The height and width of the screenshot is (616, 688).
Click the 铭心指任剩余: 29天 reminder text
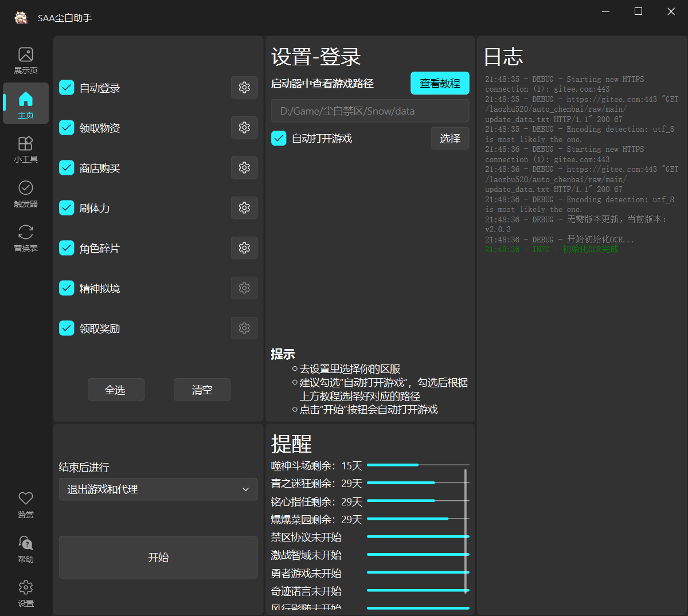coord(317,501)
